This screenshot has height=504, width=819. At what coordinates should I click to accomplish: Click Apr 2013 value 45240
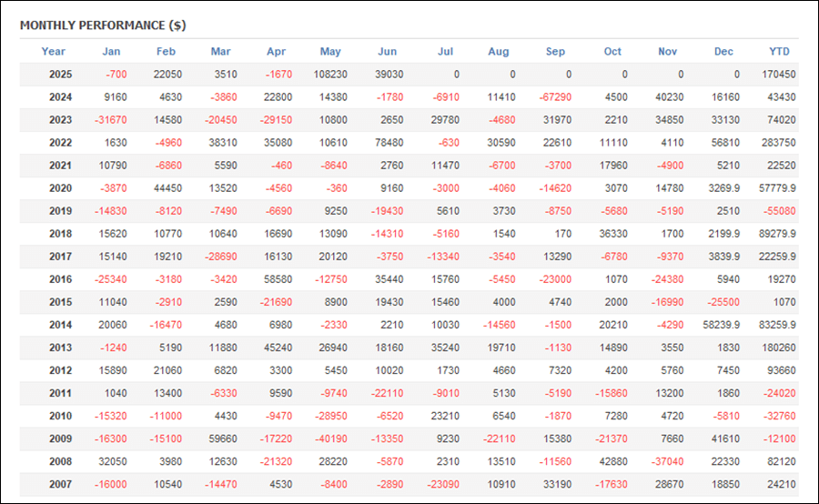tap(278, 348)
